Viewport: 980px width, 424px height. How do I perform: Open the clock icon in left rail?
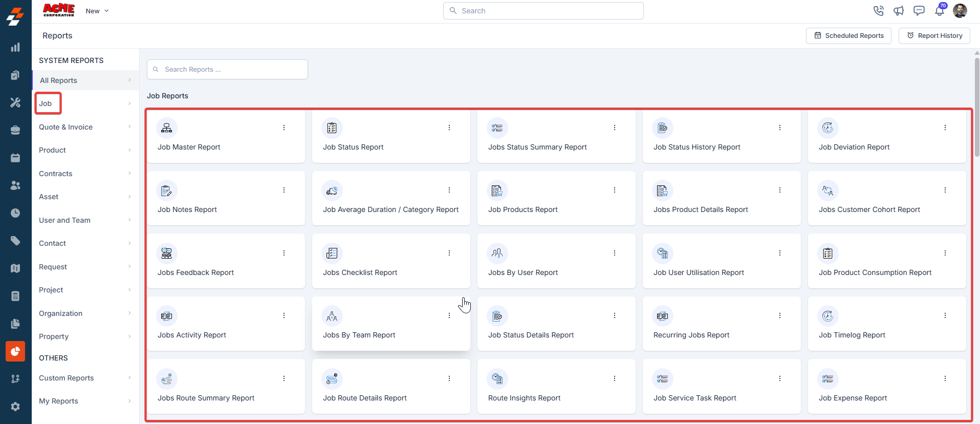tap(15, 213)
